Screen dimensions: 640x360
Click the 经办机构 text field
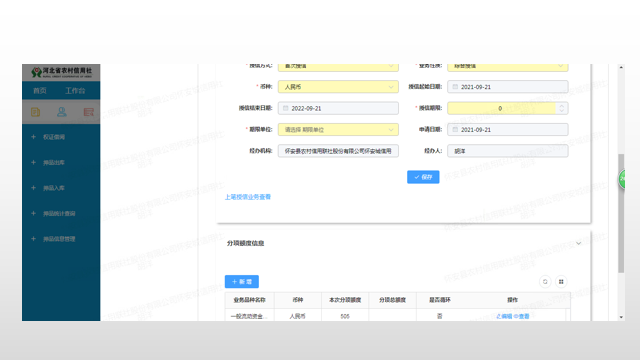338,151
